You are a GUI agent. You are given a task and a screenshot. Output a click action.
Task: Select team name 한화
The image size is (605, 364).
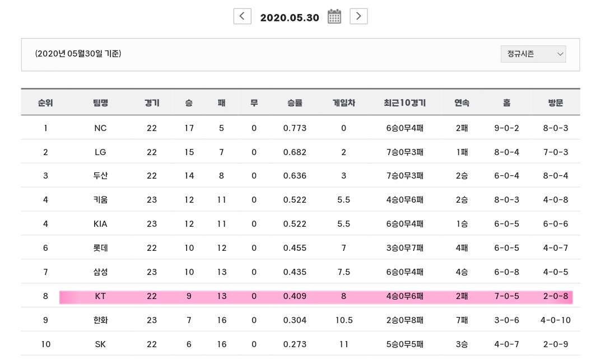tap(100, 320)
